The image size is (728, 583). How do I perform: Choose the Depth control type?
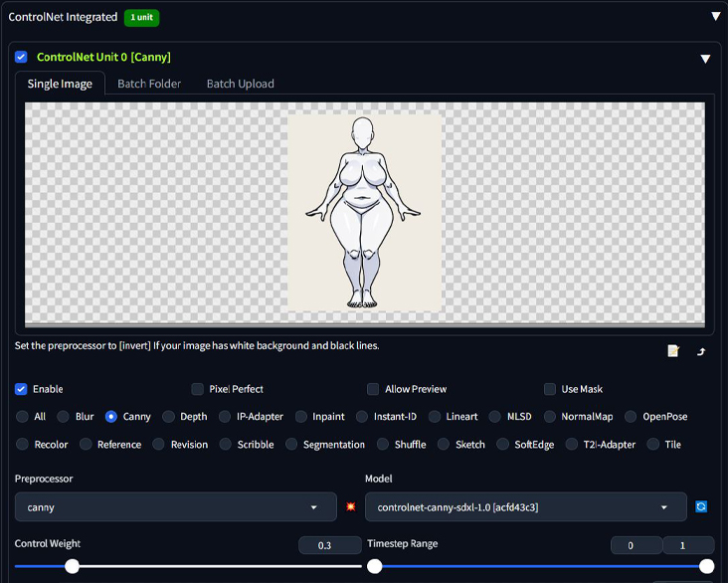tap(168, 417)
